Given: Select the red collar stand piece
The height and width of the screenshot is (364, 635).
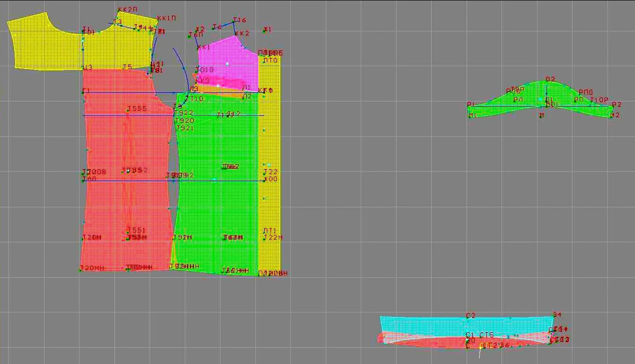Looking at the screenshot, I should coord(465,340).
